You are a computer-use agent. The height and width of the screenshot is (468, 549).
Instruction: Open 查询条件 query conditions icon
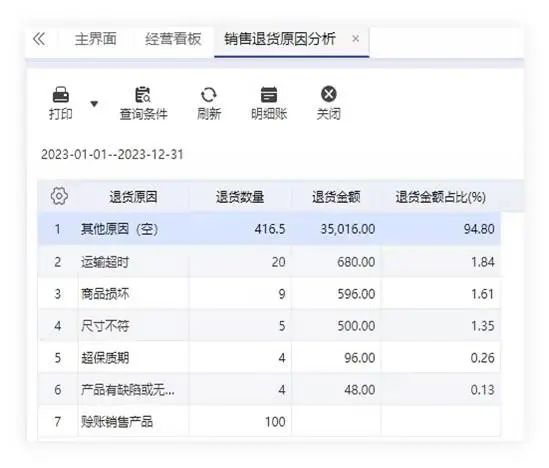(143, 95)
